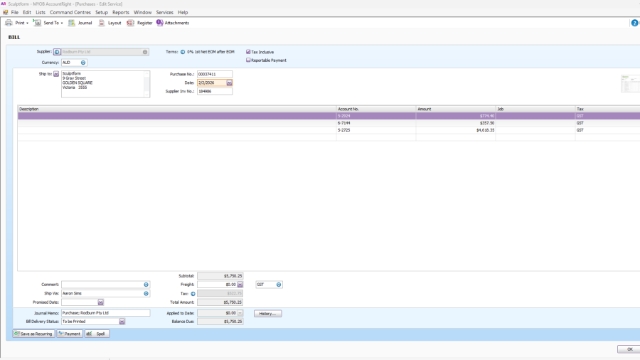
Task: Click the Payment button
Action: click(69, 334)
